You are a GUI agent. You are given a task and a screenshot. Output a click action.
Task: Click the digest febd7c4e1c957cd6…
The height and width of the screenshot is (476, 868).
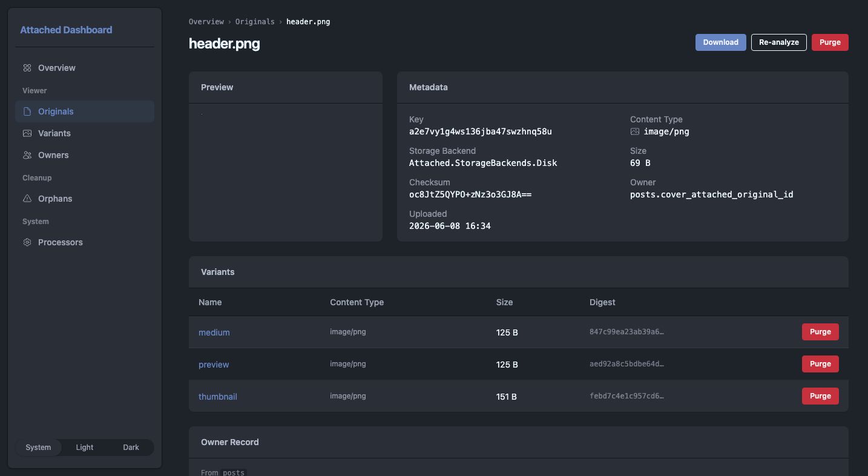pyautogui.click(x=627, y=396)
